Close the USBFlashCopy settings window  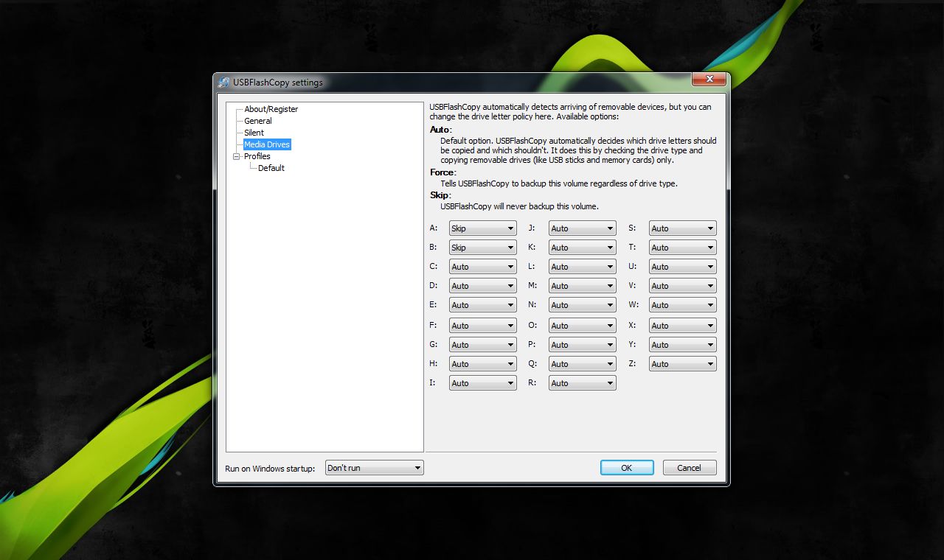pos(709,79)
